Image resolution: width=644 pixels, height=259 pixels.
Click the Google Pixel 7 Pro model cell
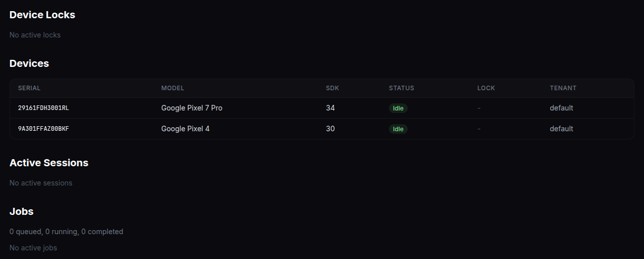(192, 108)
